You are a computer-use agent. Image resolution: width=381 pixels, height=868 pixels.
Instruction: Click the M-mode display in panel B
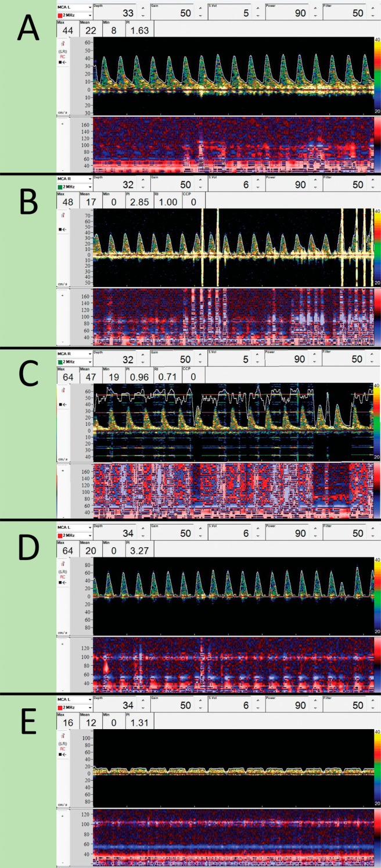click(233, 317)
